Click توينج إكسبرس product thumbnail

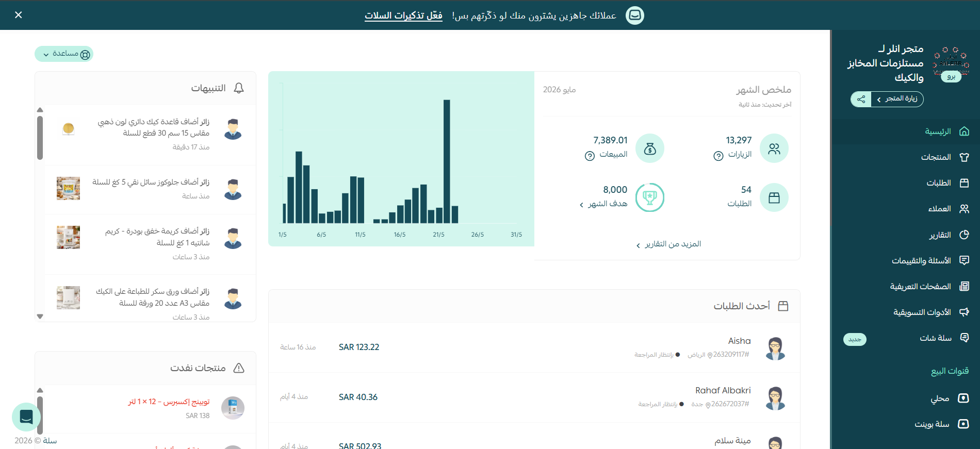click(233, 408)
